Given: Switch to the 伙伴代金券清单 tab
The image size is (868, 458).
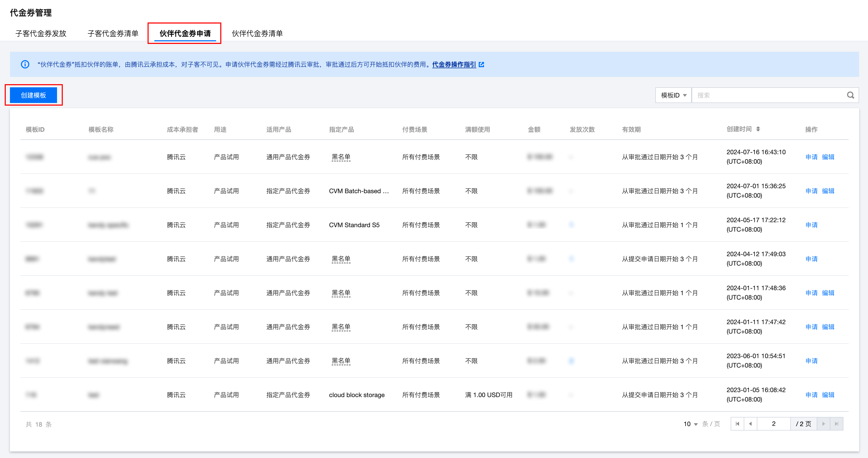Looking at the screenshot, I should tap(257, 33).
